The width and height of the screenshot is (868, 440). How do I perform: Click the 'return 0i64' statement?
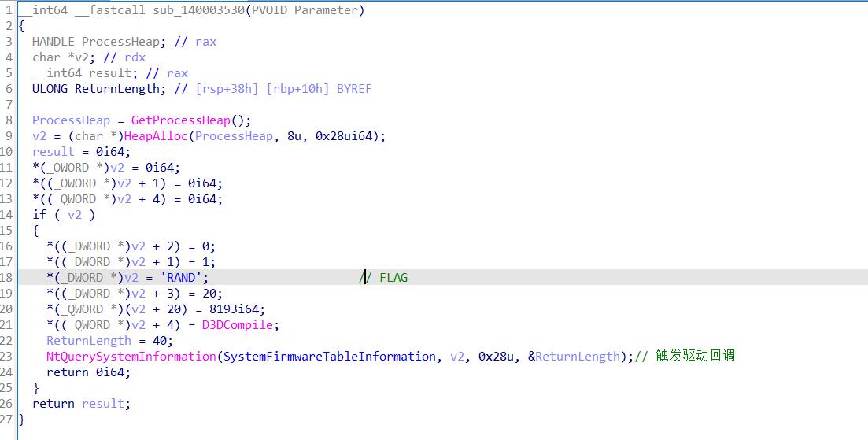point(88,372)
